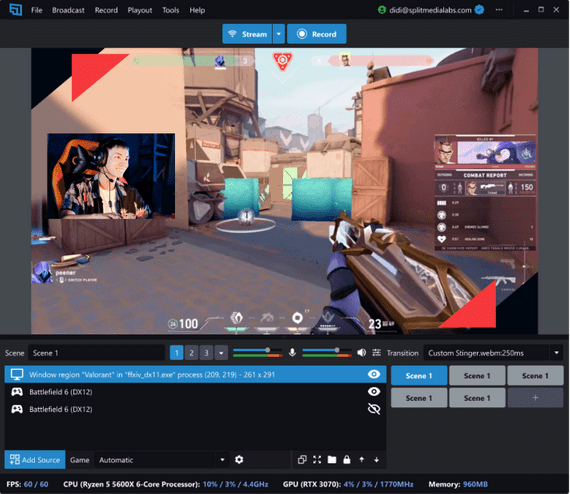Click the Transition label
The image size is (570, 494).
point(402,353)
